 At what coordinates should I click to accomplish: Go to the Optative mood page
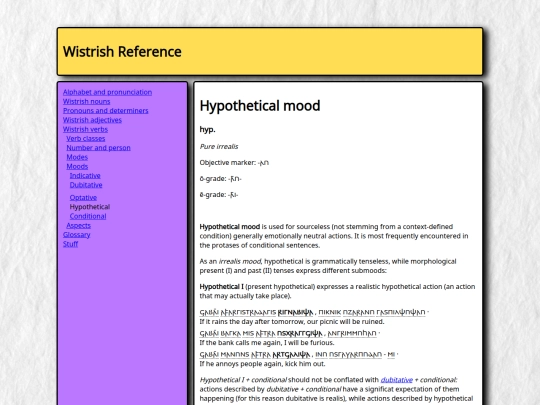pos(83,198)
